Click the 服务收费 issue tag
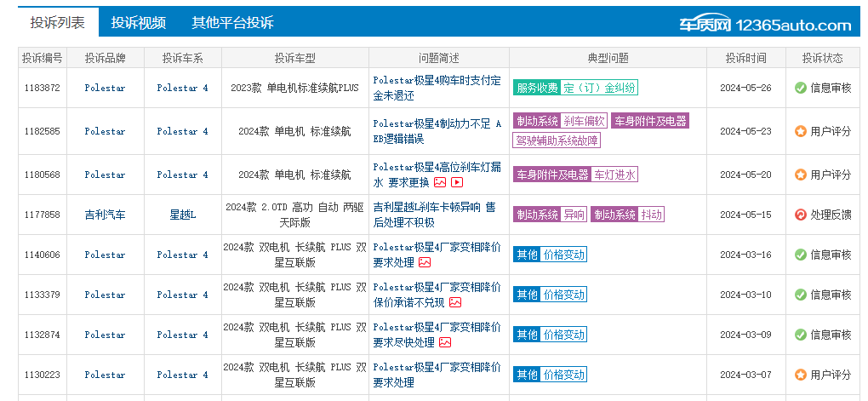The image size is (868, 401). pyautogui.click(x=536, y=88)
